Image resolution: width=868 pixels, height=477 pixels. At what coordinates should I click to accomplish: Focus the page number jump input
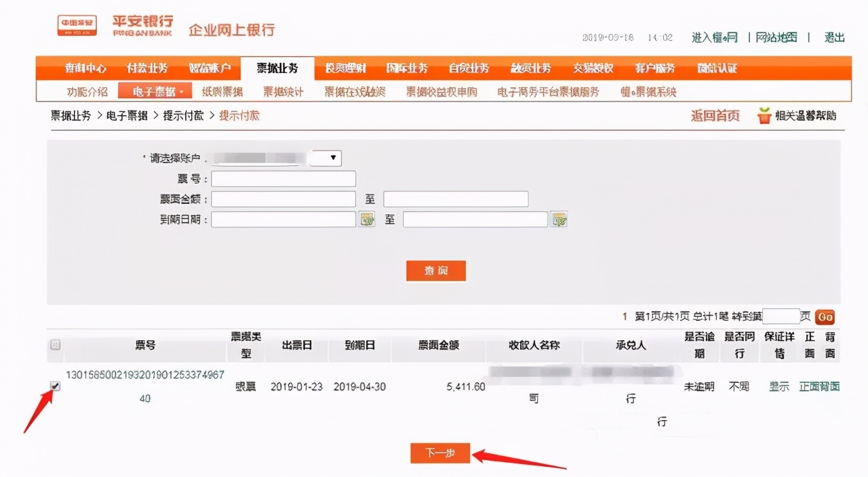coord(781,316)
